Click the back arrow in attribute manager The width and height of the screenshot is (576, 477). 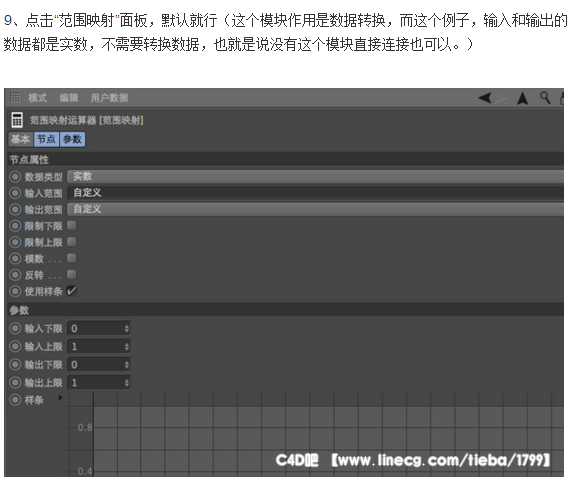click(x=485, y=98)
